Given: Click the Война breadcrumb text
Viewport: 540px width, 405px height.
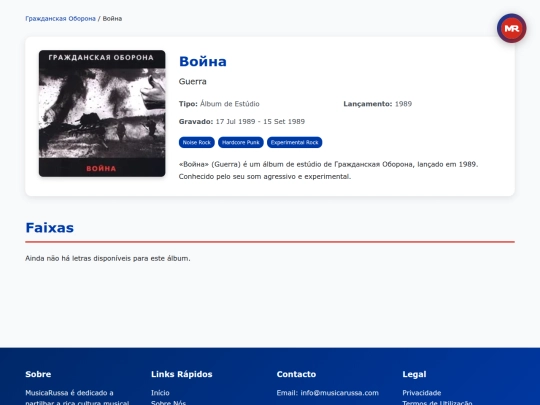Looking at the screenshot, I should tap(112, 19).
